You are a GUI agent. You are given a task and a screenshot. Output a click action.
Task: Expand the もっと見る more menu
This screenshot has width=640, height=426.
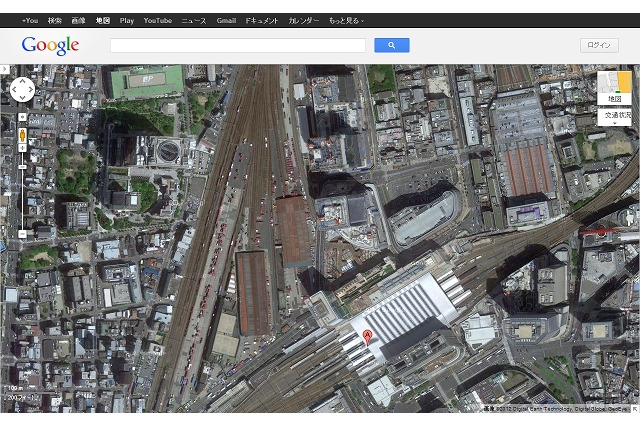click(346, 20)
